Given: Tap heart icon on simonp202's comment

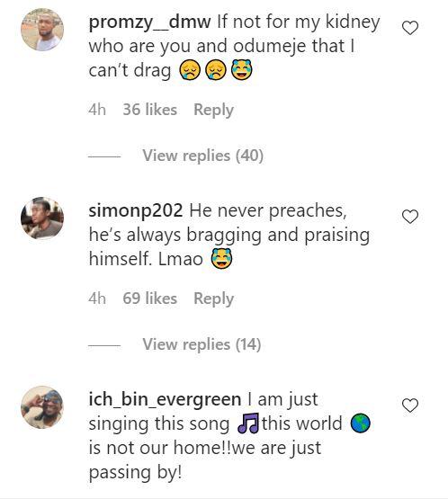Looking at the screenshot, I should pyautogui.click(x=410, y=217).
